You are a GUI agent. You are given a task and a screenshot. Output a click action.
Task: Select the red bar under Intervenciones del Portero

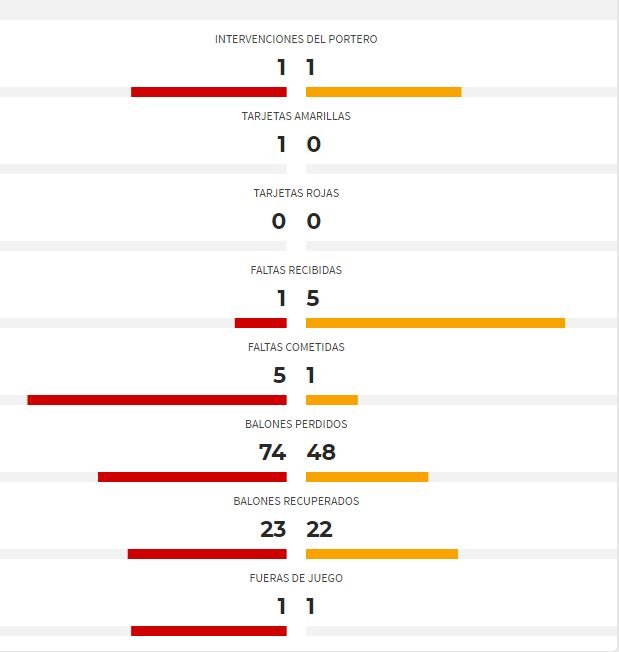[209, 92]
